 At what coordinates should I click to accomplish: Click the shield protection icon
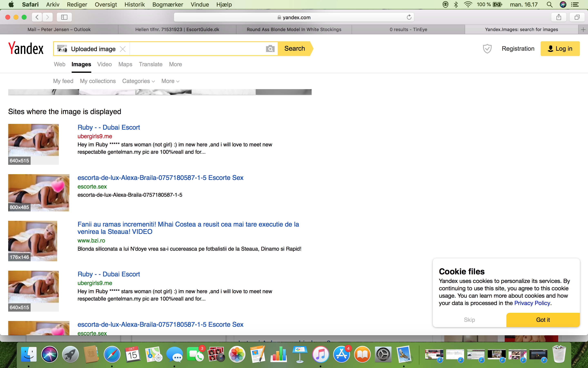[487, 49]
